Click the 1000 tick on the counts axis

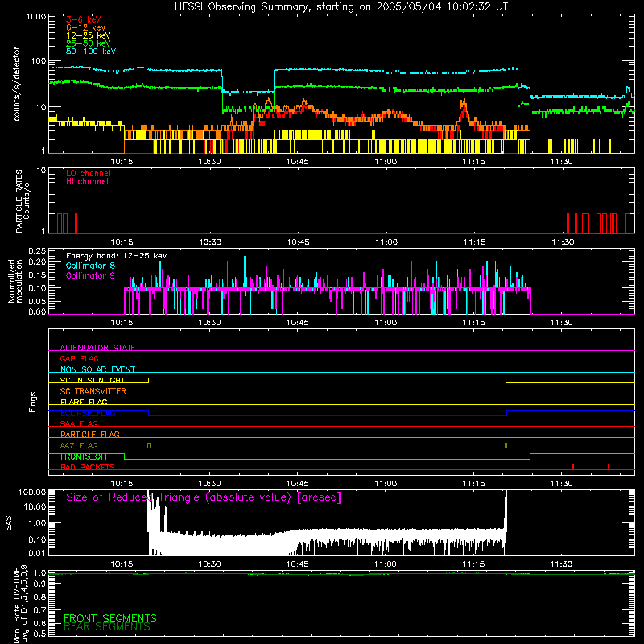click(36, 17)
